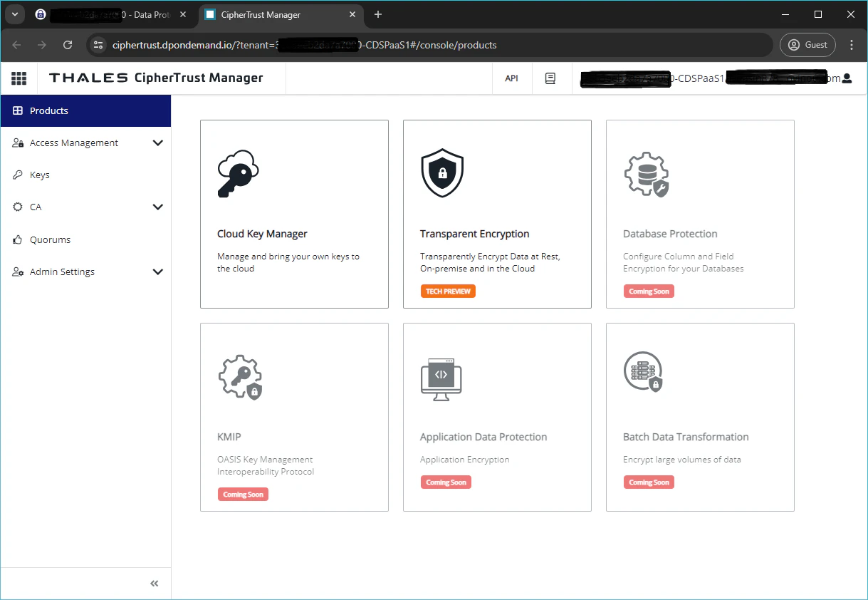Image resolution: width=868 pixels, height=600 pixels.
Task: Click the Admin Settings user-gear icon
Action: pyautogui.click(x=18, y=272)
